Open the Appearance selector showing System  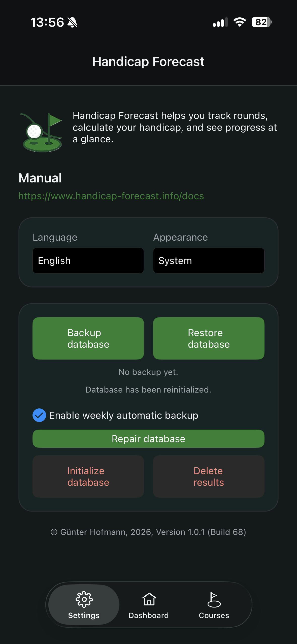pos(209,260)
